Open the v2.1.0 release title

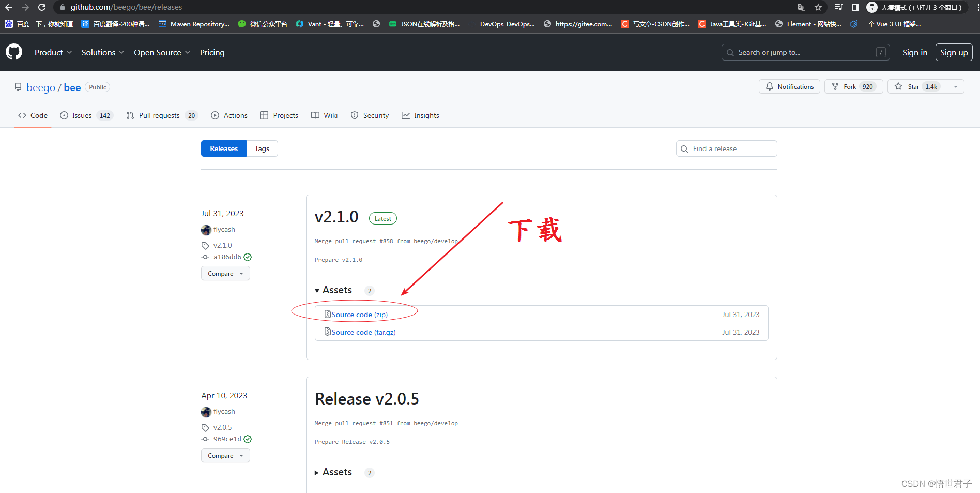(x=336, y=217)
